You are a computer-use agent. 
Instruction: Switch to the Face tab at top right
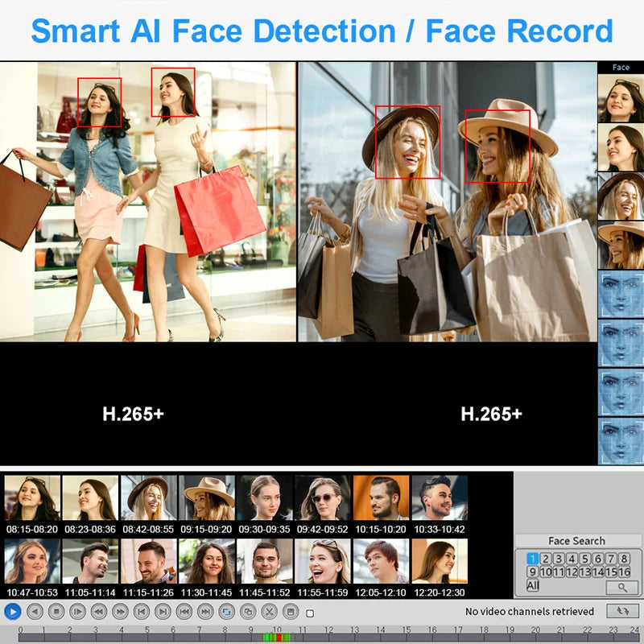coord(620,68)
